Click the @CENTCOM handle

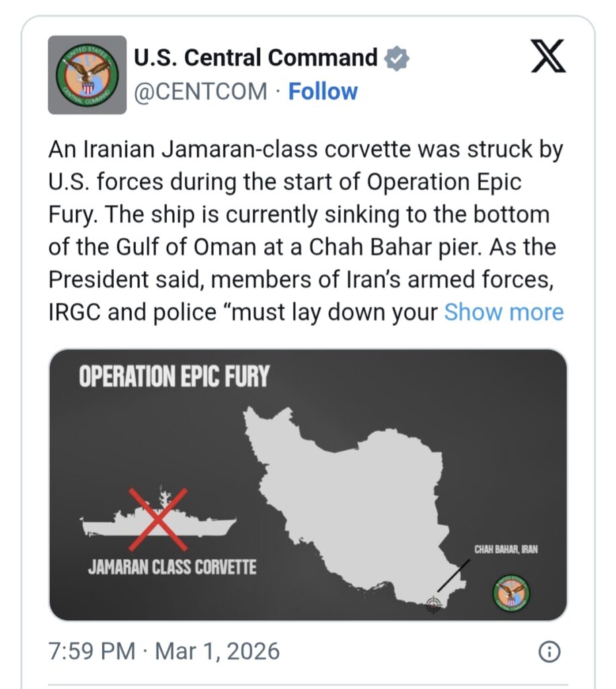pyautogui.click(x=201, y=92)
